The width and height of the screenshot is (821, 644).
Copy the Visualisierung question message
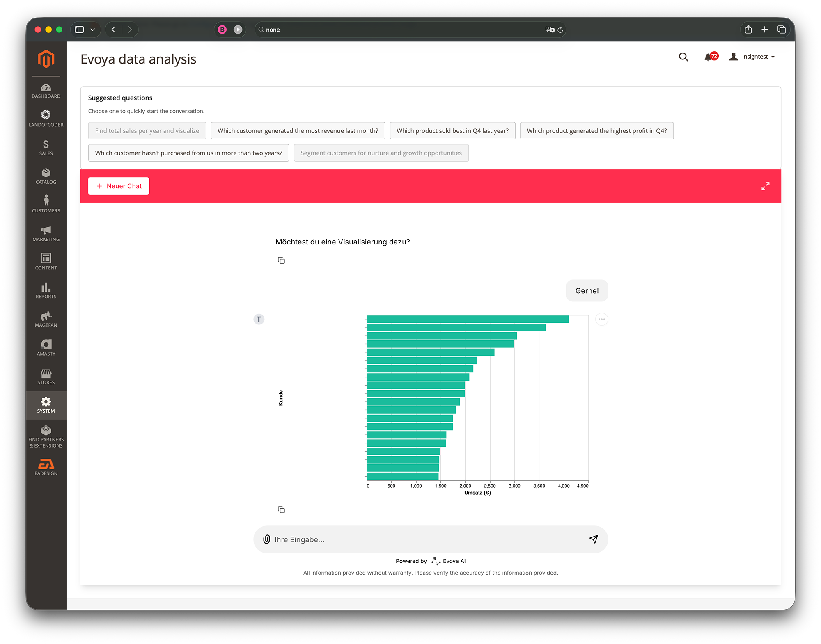click(x=281, y=260)
